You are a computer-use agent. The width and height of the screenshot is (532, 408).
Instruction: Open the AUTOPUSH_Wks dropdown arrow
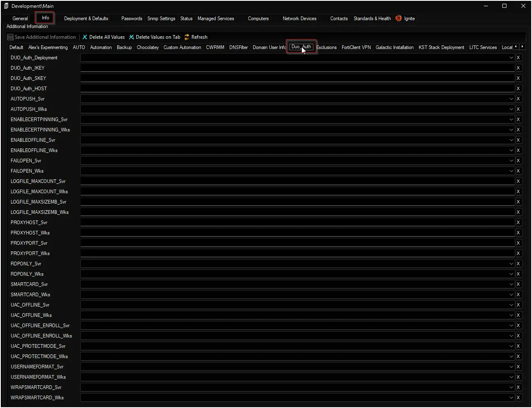(x=511, y=109)
